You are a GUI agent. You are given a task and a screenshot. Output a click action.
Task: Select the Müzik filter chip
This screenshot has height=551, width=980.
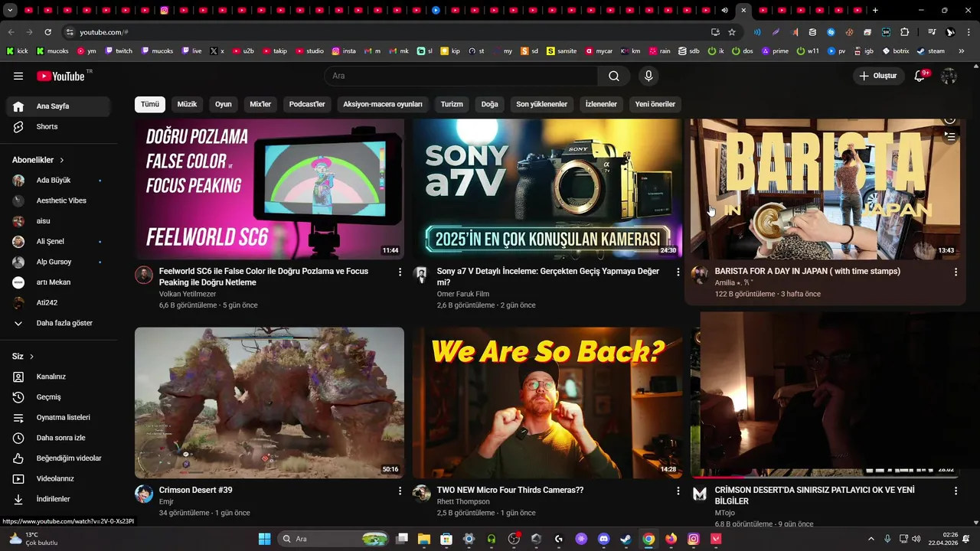pos(187,104)
